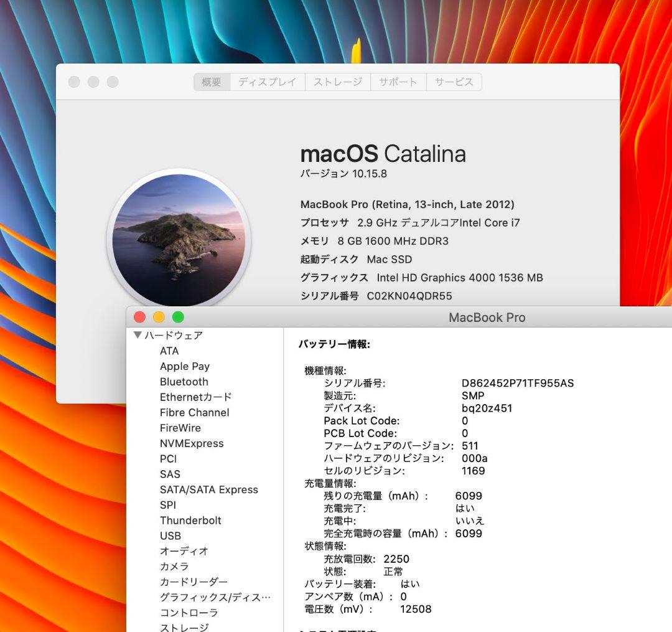Select SPI in the sidebar
Image resolution: width=672 pixels, height=632 pixels.
point(168,505)
